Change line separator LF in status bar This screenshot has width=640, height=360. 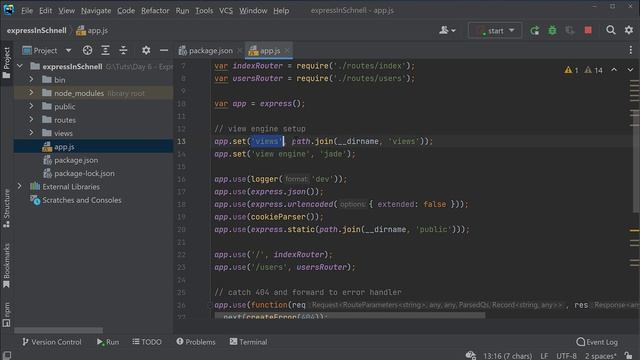point(544,356)
